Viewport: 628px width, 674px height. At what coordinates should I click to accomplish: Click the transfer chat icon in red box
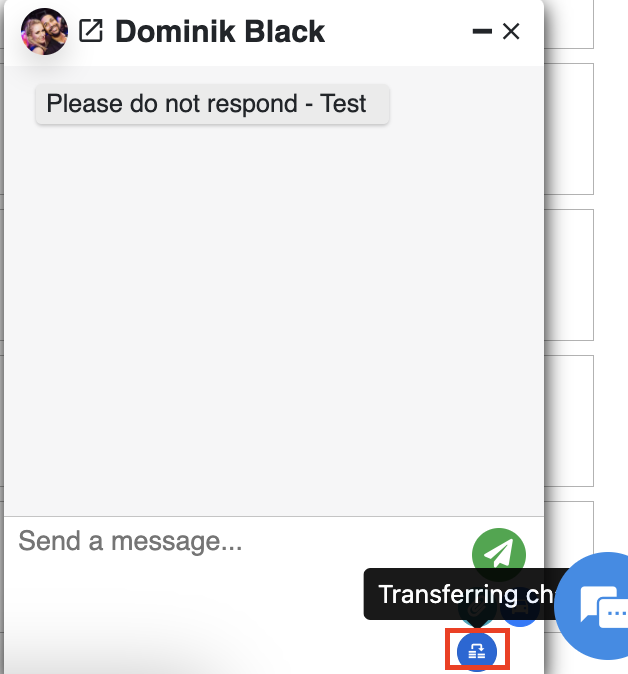pos(477,652)
